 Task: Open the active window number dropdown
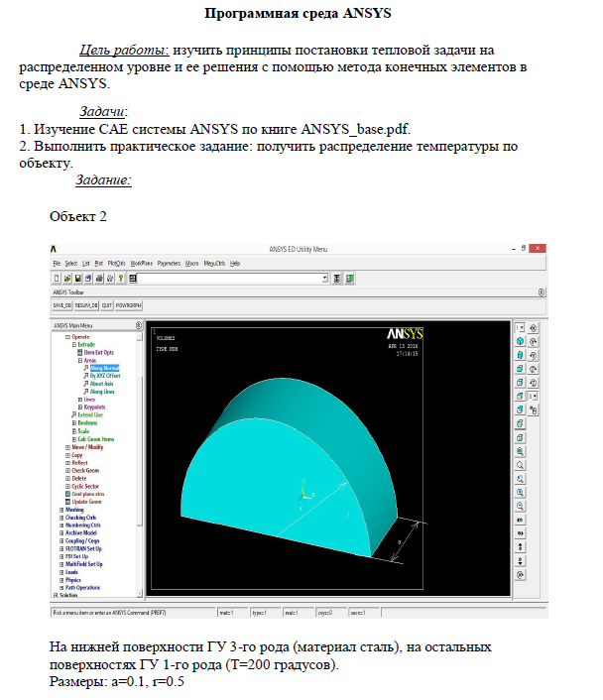tap(520, 327)
